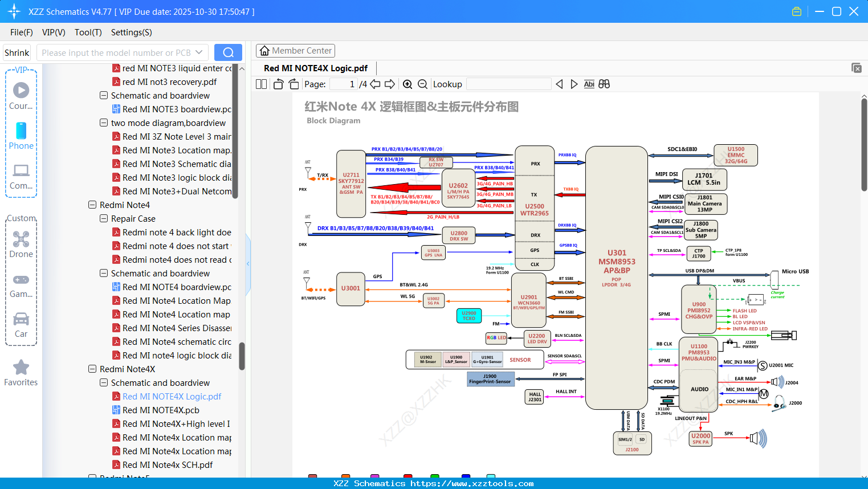Open Red MI Note3+Dual Netcom file
Viewport: 868px width, 489px height.
[172, 191]
